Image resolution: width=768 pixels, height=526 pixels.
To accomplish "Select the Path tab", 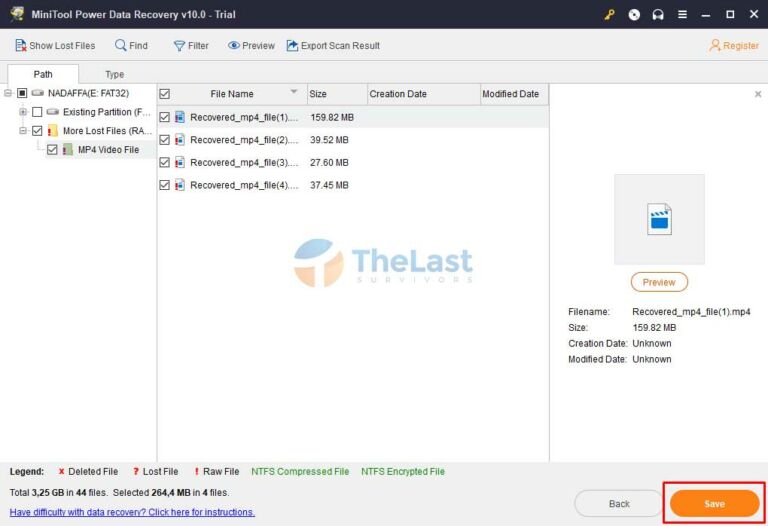I will [43, 74].
